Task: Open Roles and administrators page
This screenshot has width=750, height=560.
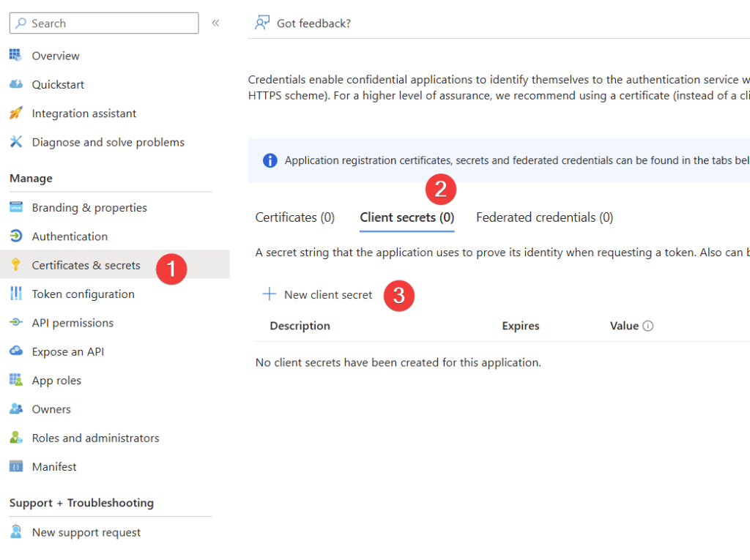Action: pos(95,438)
